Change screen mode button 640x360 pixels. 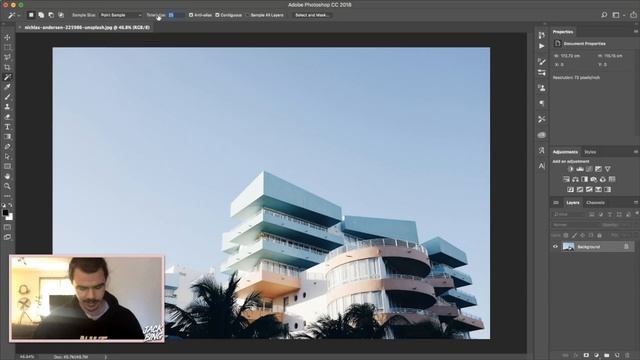pos(7,237)
